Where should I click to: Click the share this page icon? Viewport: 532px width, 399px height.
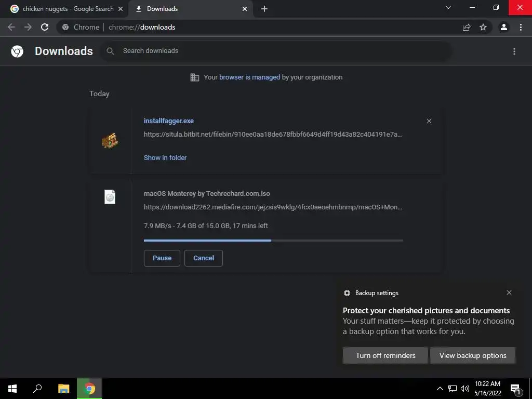point(467,27)
